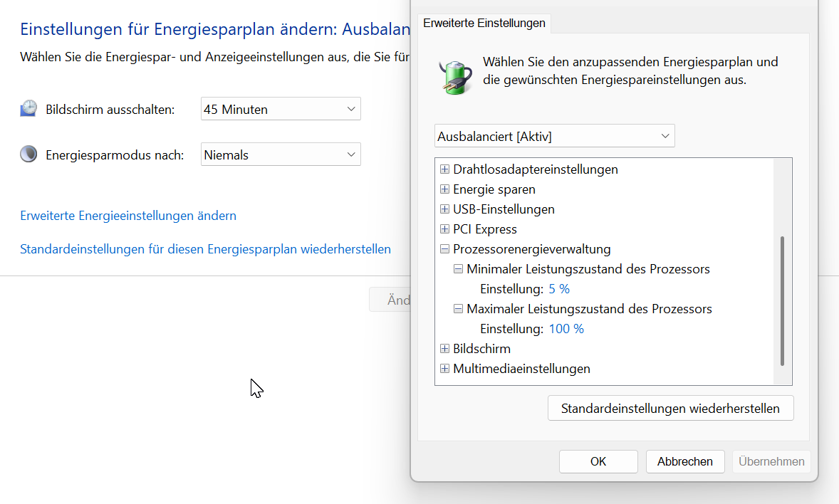Expand PCI Express

(444, 229)
